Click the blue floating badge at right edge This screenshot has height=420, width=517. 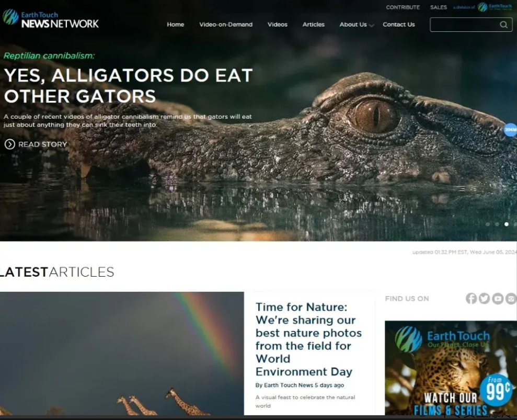point(510,130)
